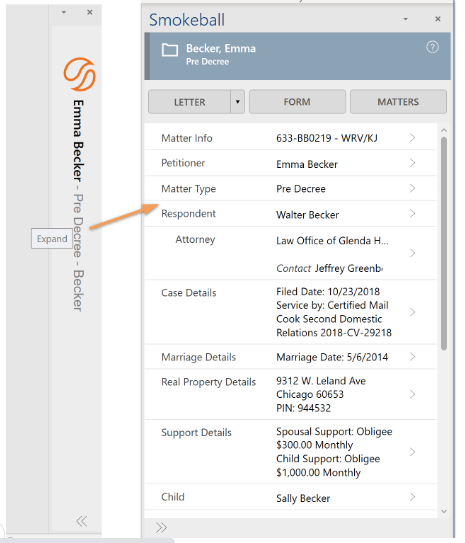Open the help question mark icon
Viewport: 465px width, 543px height.
coord(432,47)
